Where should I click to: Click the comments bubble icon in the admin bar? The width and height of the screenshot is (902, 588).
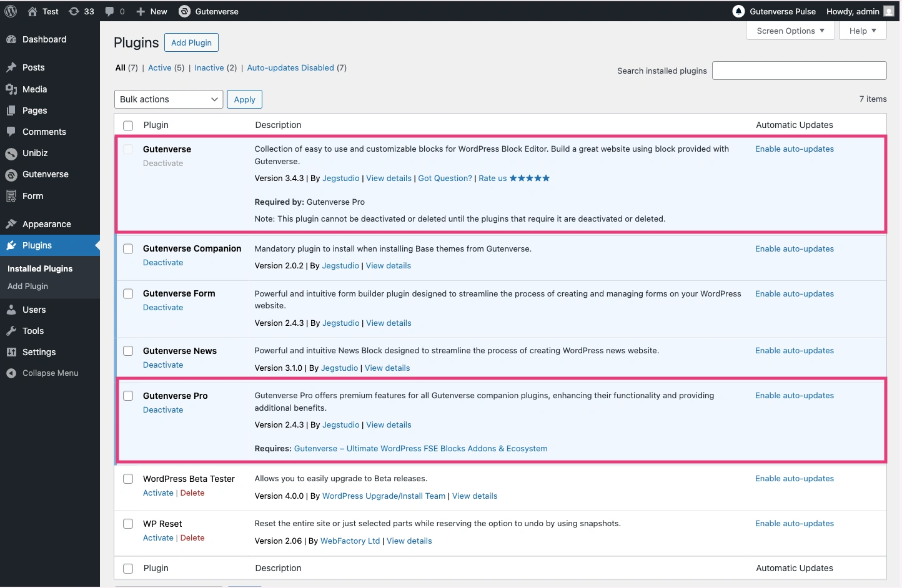(x=110, y=11)
